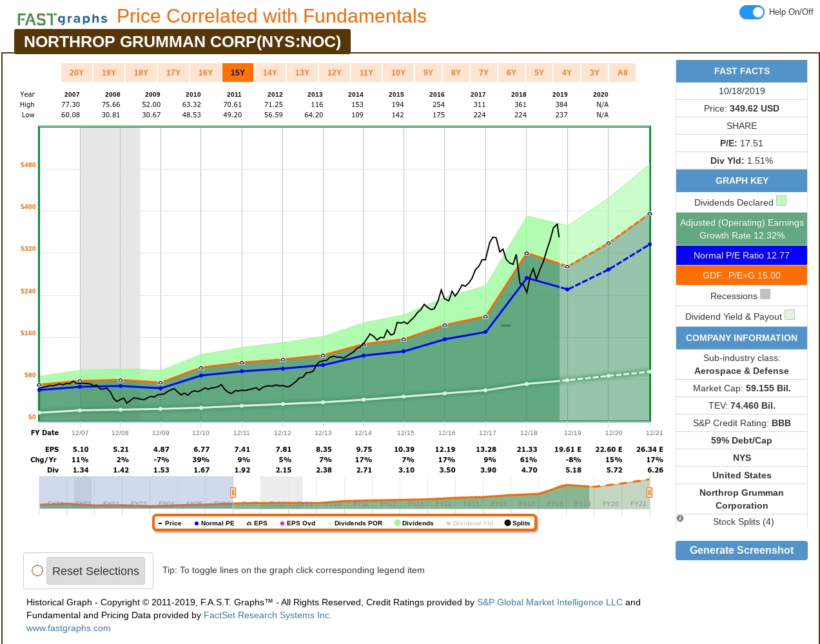820x644 pixels.
Task: Click the active 15Y range tab
Action: [x=238, y=73]
